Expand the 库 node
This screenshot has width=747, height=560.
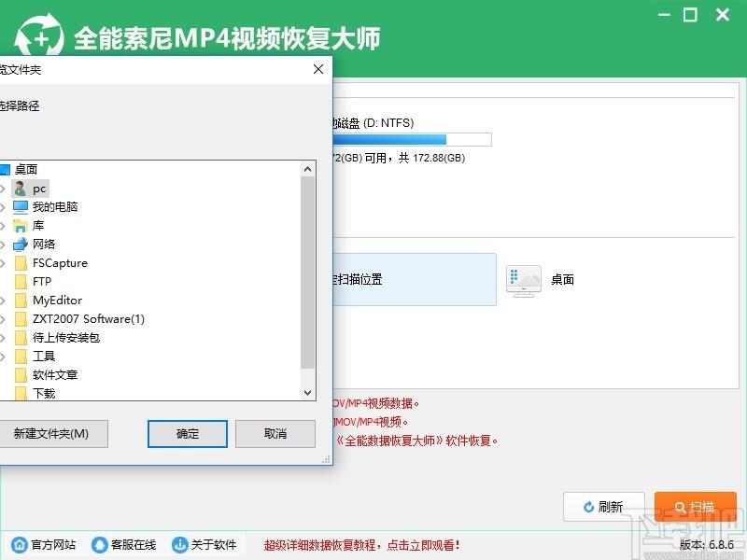tap(3, 226)
